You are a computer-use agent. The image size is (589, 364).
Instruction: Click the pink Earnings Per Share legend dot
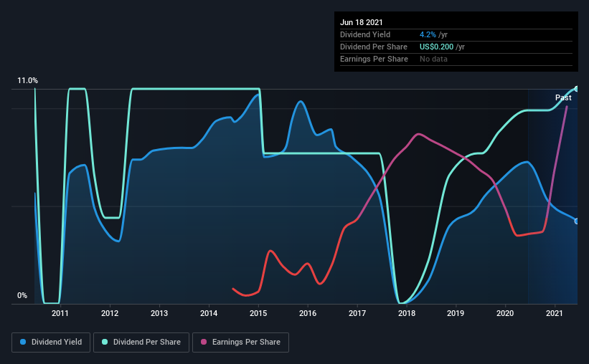click(204, 342)
